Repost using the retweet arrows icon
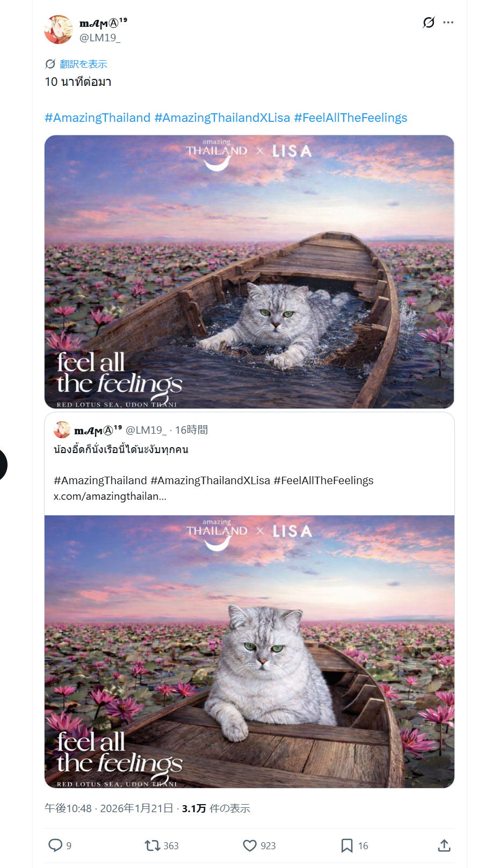Screen dimensions: 485x868 (x=153, y=845)
